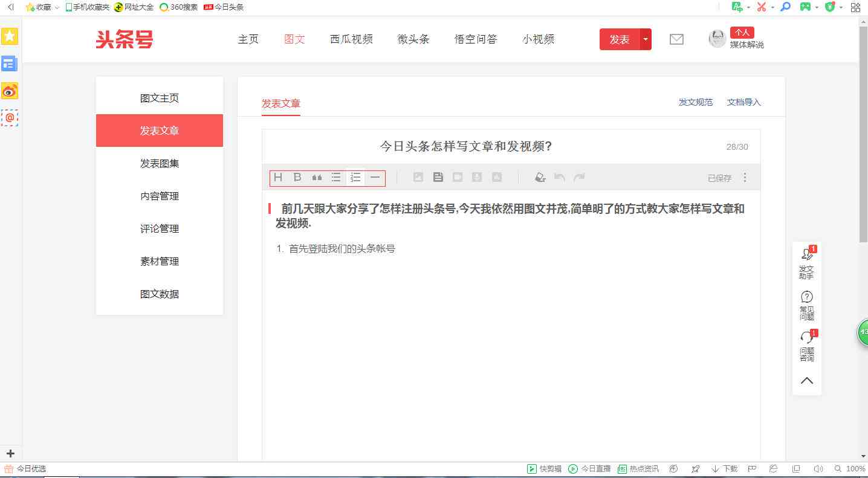This screenshot has width=868, height=478.
Task: Open the 手机收藏夹 bookmark
Action: coord(87,7)
